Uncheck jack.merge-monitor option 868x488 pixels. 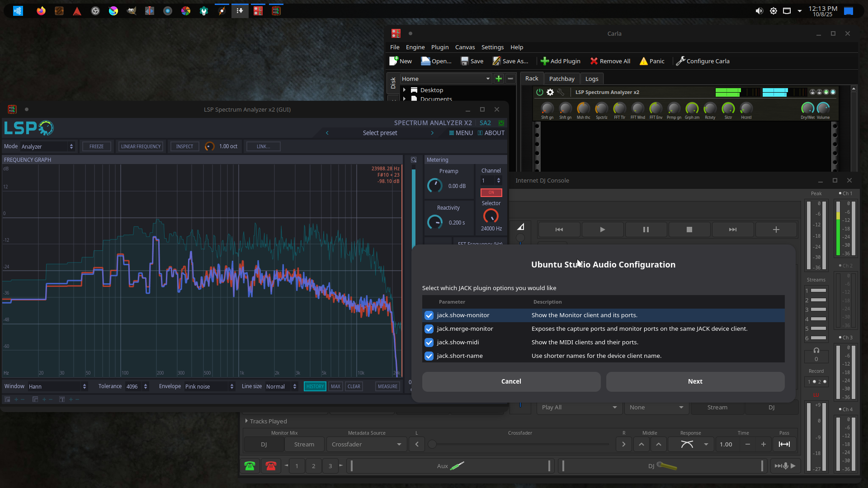[429, 329]
